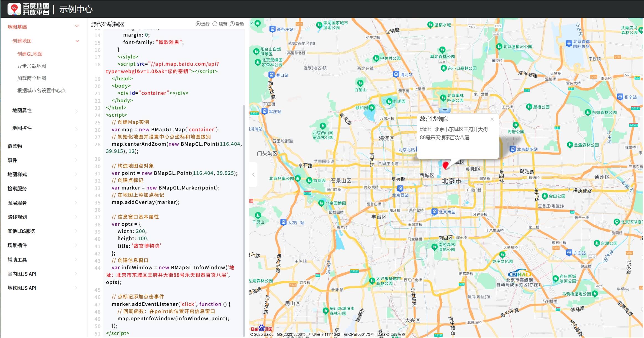Viewport: 644px width, 338px height.
Task: Collapse the code editor panel with the arrow handle
Action: (x=253, y=175)
